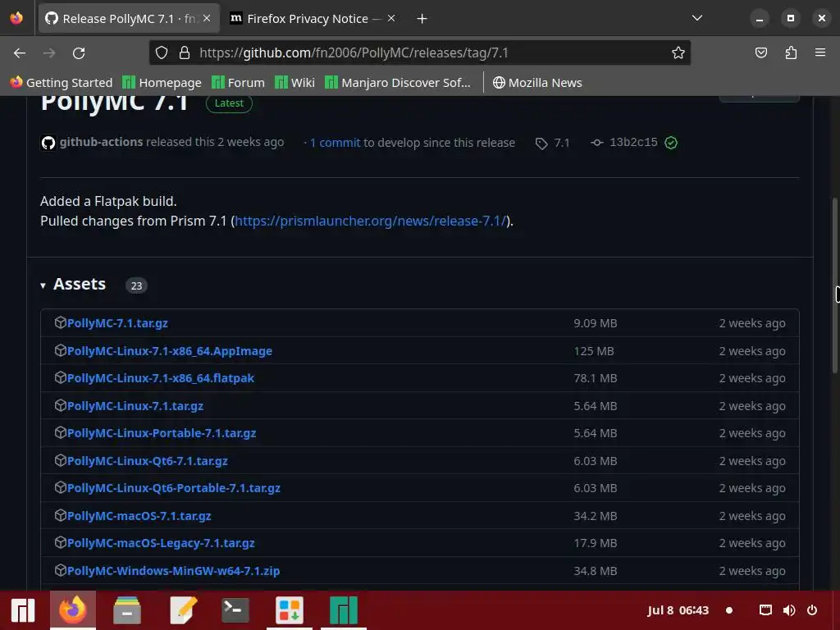Open the github-actions author link

tap(101, 142)
